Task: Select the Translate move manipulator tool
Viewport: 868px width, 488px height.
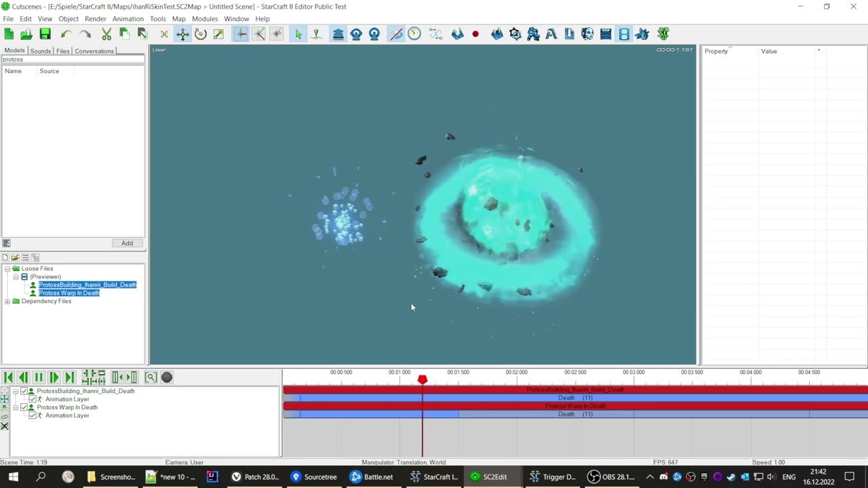Action: (x=182, y=34)
